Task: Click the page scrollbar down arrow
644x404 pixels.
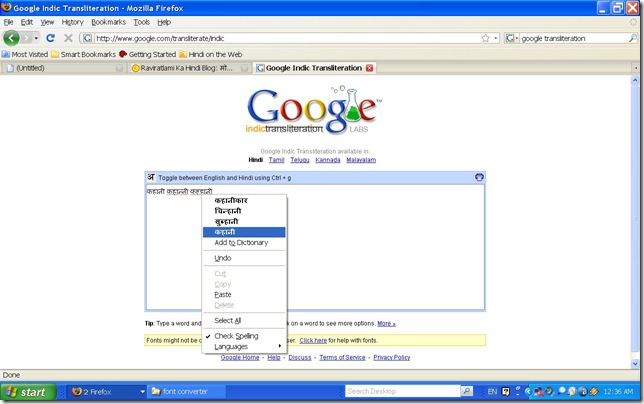Action: 635,364
